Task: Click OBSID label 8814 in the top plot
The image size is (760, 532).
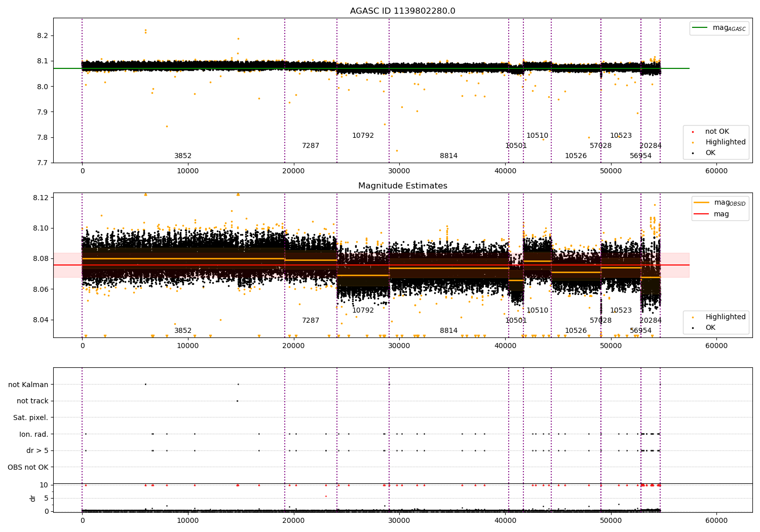Action: (448, 156)
